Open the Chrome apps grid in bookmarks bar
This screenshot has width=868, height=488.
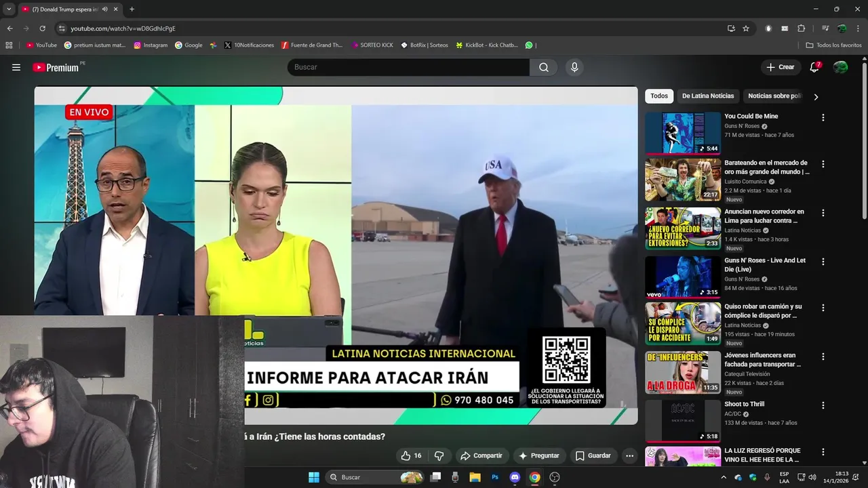(9, 45)
